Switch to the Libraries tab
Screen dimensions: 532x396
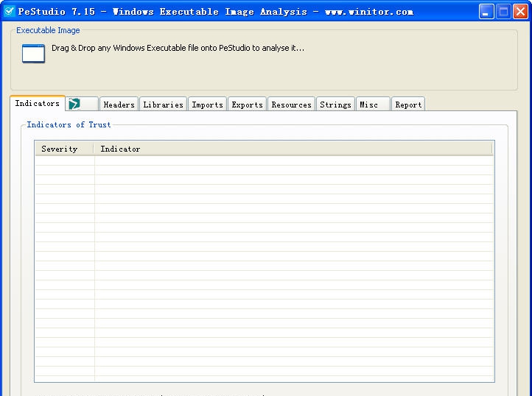pyautogui.click(x=163, y=105)
